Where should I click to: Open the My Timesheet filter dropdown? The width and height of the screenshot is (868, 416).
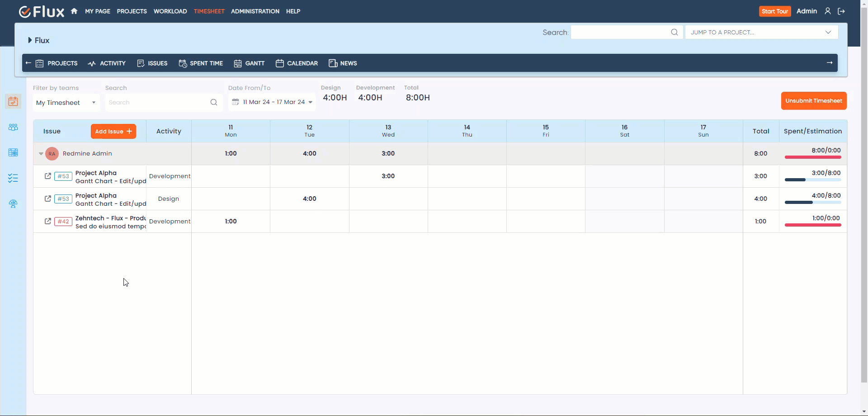point(66,102)
